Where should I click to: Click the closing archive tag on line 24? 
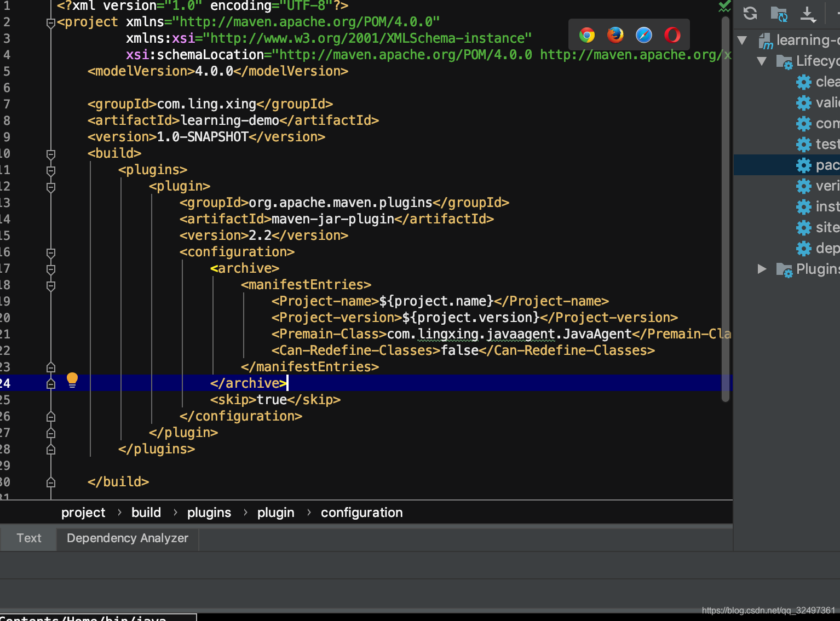[249, 383]
